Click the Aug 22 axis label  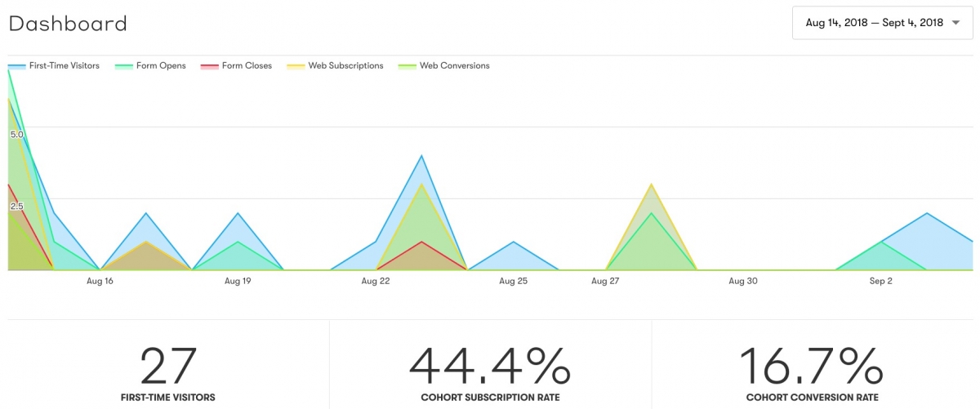376,282
